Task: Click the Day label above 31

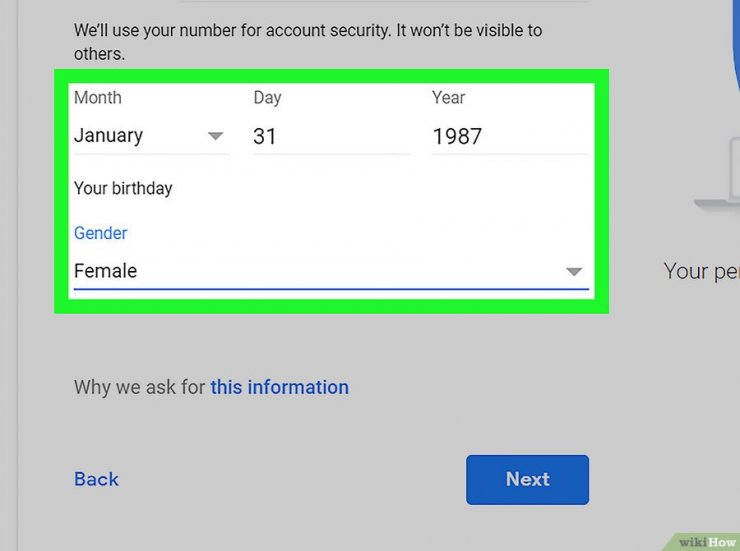Action: pos(267,98)
